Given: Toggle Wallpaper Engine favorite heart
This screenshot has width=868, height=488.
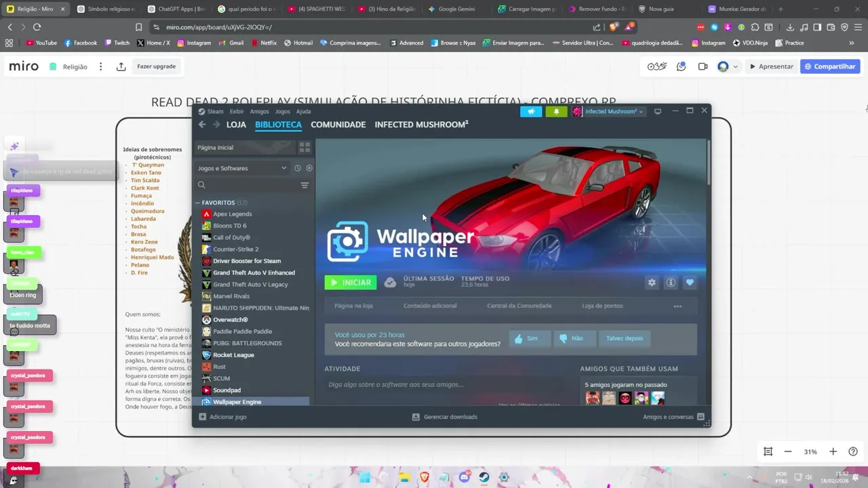Looking at the screenshot, I should [x=690, y=283].
